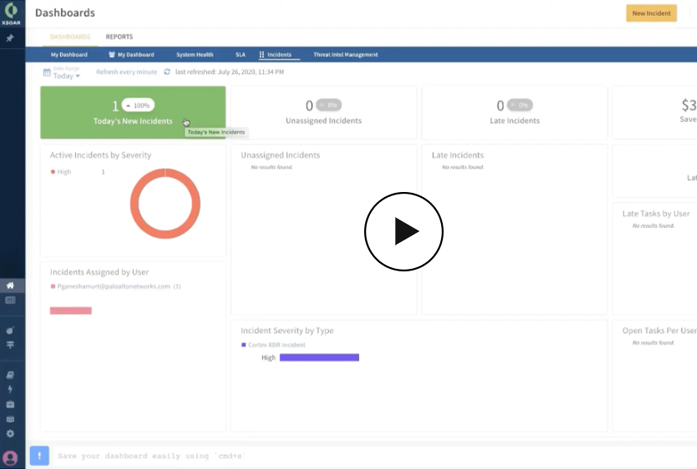Open the Threat Intel Management tab
Viewport: 697px width, 469px height.
tap(345, 54)
